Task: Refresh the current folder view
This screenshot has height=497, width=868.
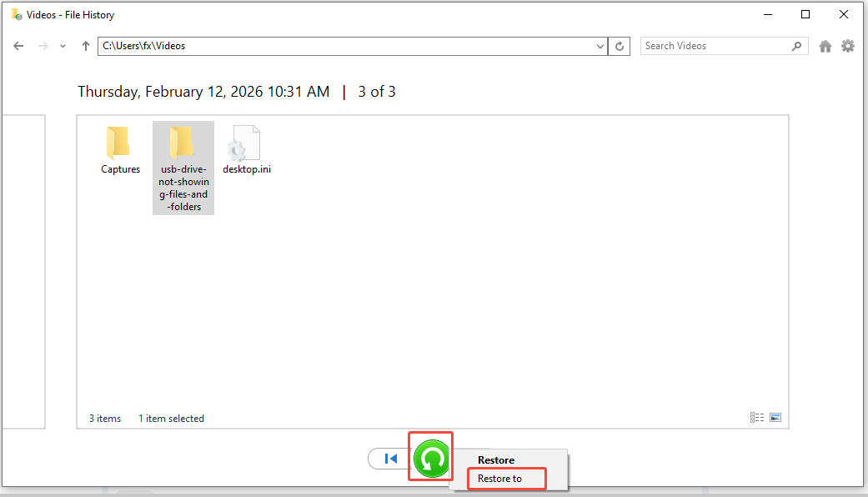Action: (620, 46)
